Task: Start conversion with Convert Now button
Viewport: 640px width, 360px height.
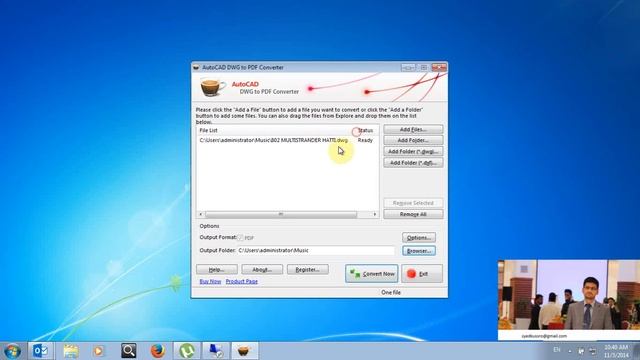Action: click(x=371, y=274)
